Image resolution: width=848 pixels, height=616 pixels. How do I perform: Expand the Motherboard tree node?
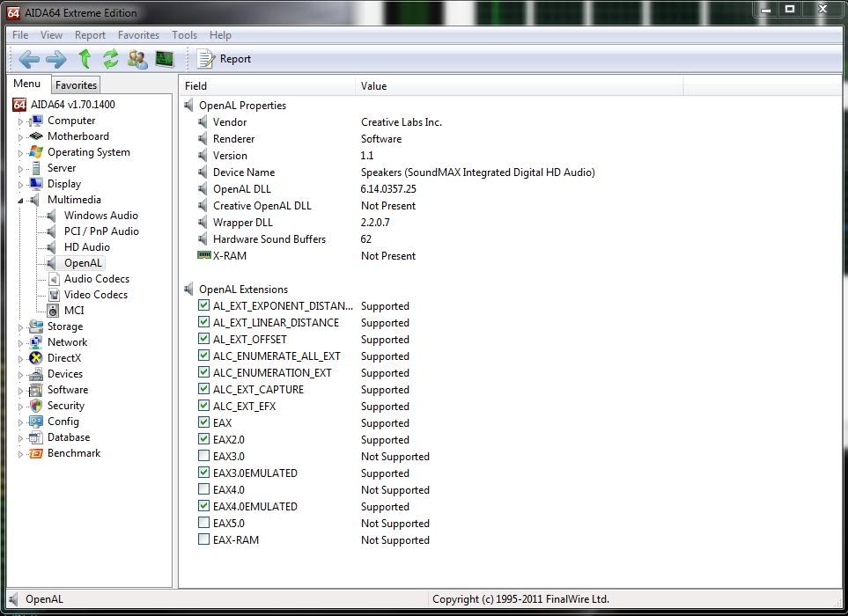[x=20, y=137]
